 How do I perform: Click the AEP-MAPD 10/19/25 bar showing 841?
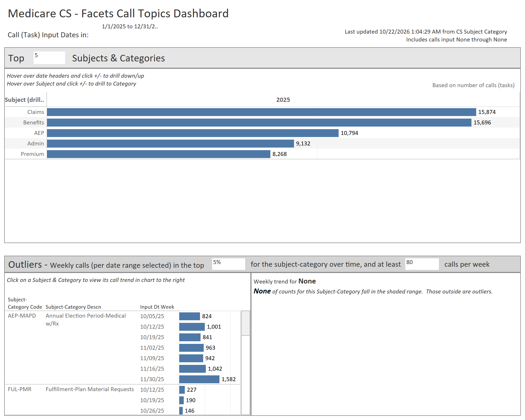click(x=190, y=337)
